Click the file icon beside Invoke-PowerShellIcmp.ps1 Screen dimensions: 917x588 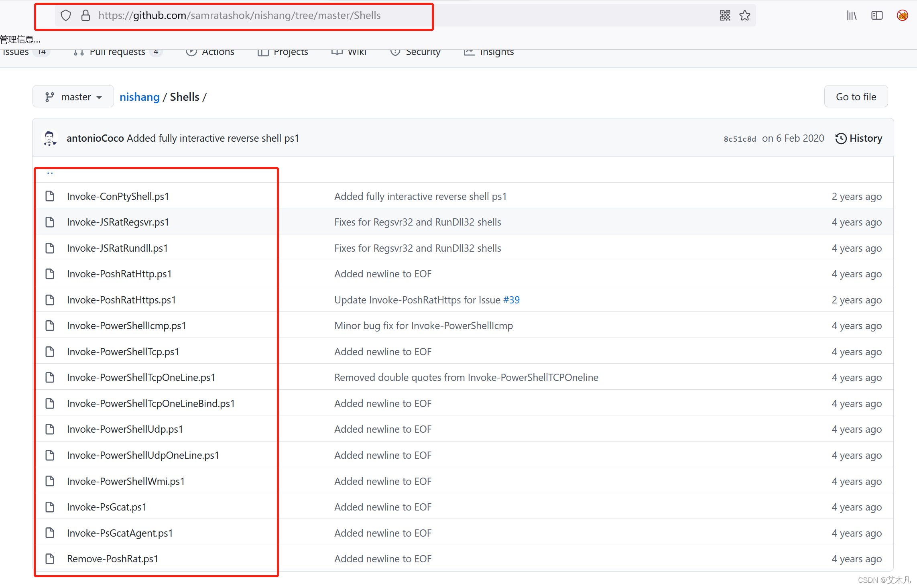pos(50,326)
